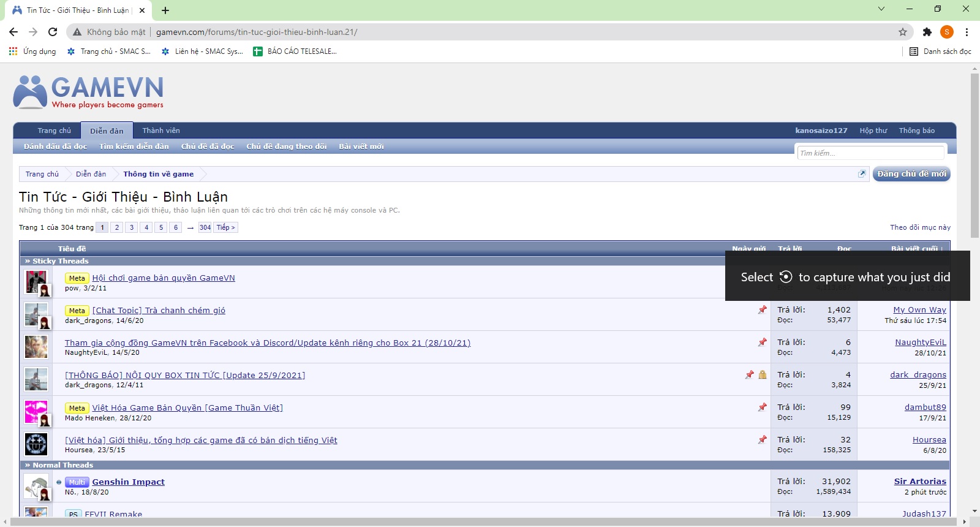Click sticky pin on Việt Hóa Game row
The image size is (980, 527).
pos(763,408)
